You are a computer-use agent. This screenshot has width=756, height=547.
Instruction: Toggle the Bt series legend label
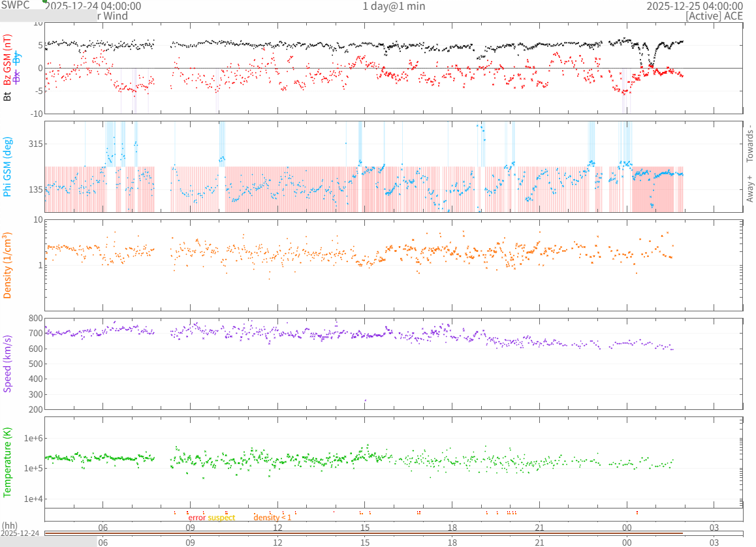pyautogui.click(x=8, y=96)
